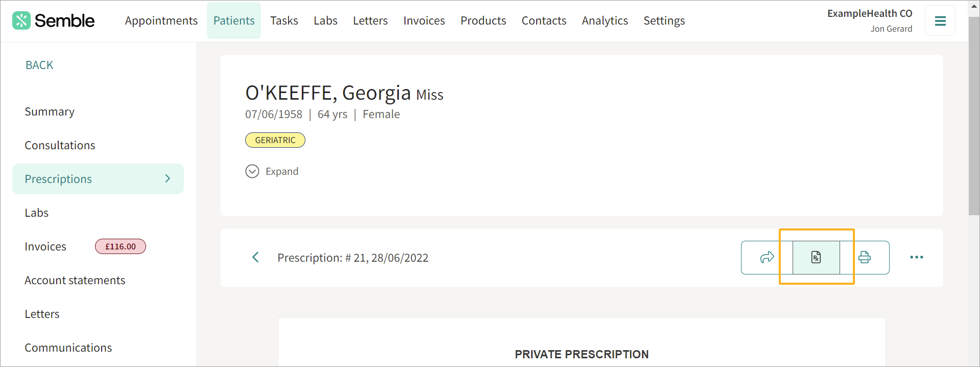Open the three-dots more options menu
Screen dimensions: 980x367
click(x=917, y=257)
